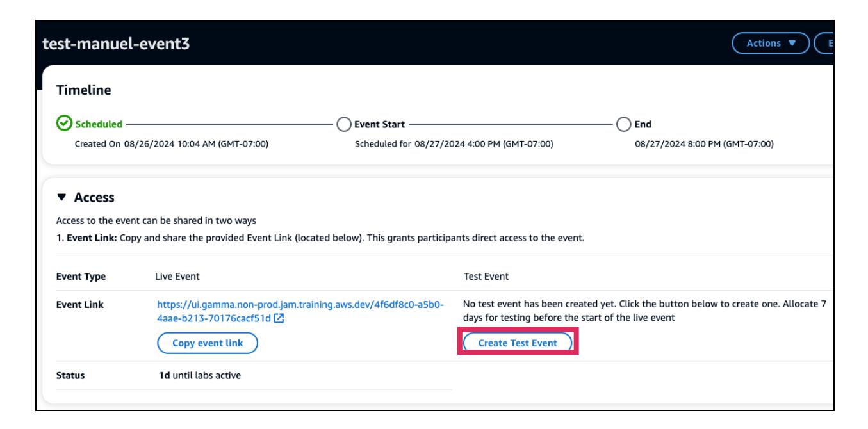Click the Scheduled for 4:00 PM date text
Viewport: 868px width, 429px height.
(454, 143)
